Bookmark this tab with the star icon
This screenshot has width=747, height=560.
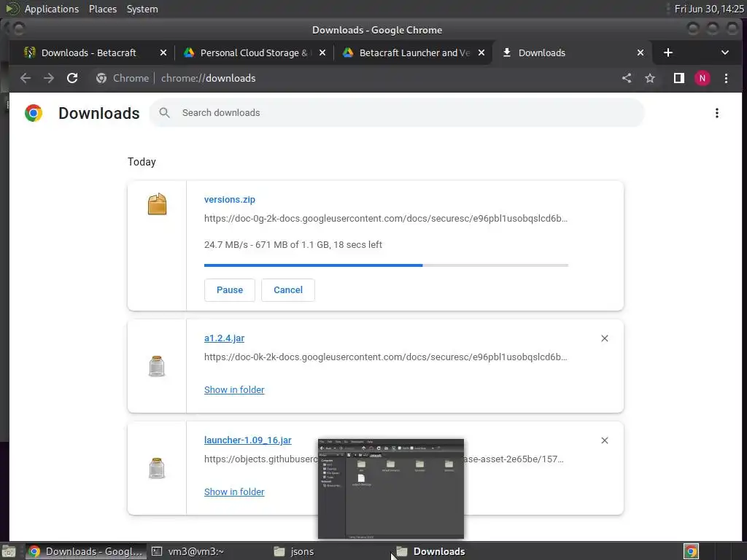tap(650, 78)
